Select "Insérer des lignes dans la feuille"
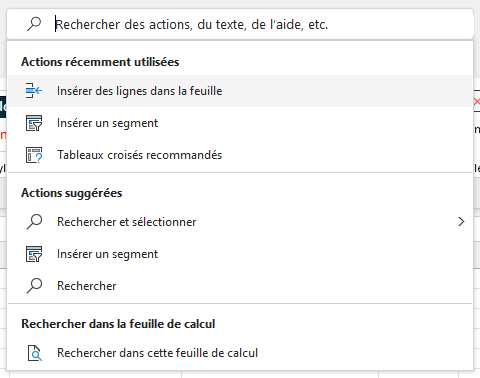This screenshot has height=378, width=480. pyautogui.click(x=240, y=91)
